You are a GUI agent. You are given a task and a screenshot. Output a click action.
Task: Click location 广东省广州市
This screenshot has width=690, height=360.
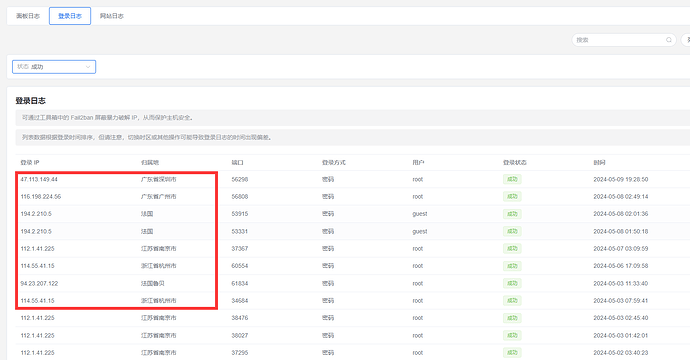click(158, 197)
